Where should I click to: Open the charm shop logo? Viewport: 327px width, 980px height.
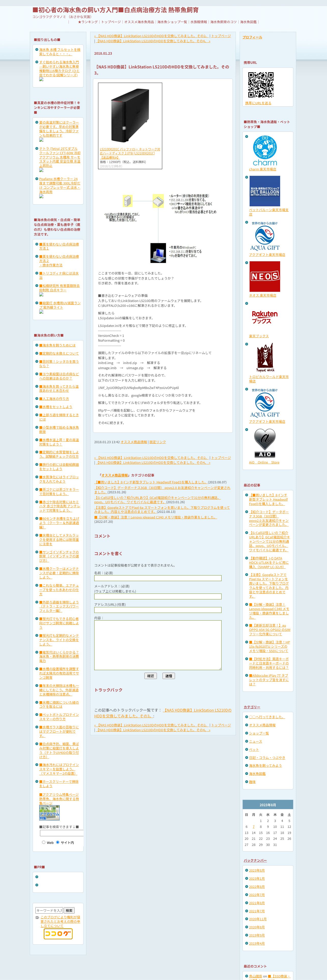[265, 151]
